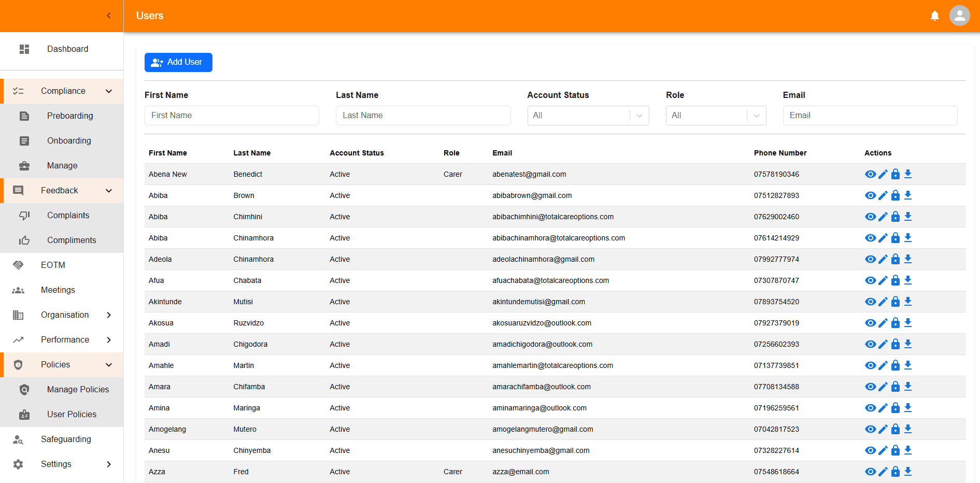The height and width of the screenshot is (483, 980).
Task: Click the Complaints thumbs-down icon
Action: point(24,216)
